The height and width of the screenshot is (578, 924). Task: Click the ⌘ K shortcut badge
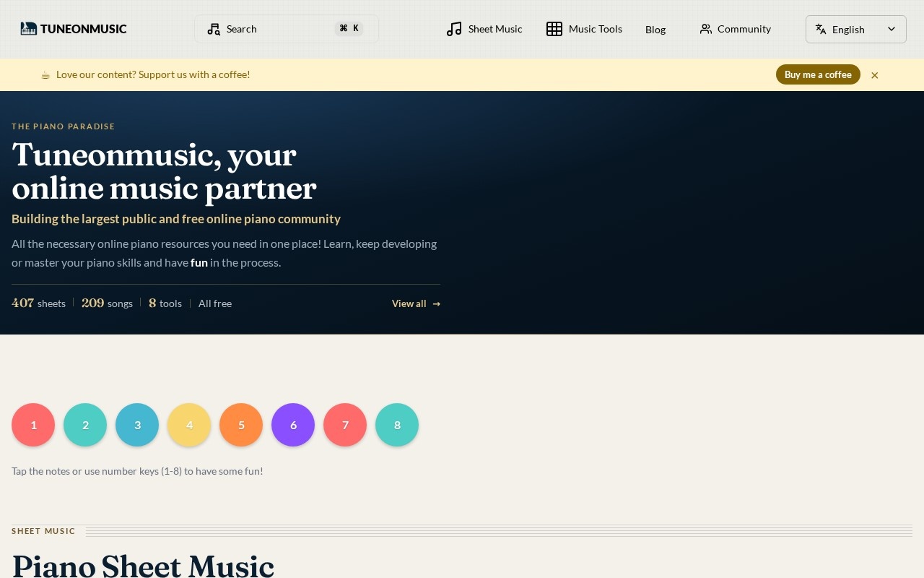click(x=349, y=28)
